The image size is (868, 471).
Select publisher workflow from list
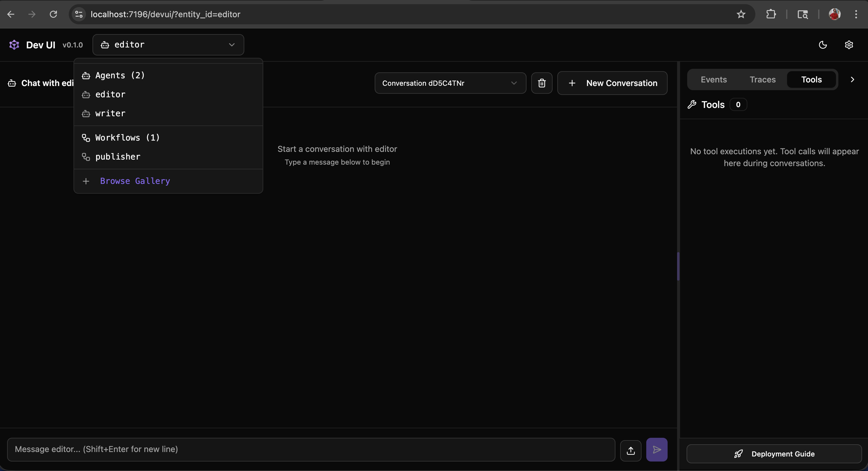coord(118,157)
